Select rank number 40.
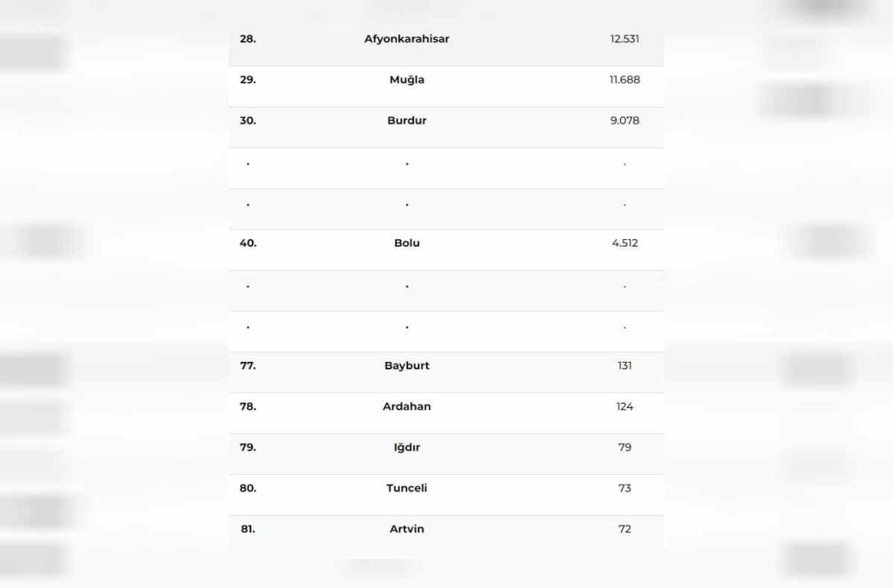893x588 pixels. pyautogui.click(x=248, y=243)
